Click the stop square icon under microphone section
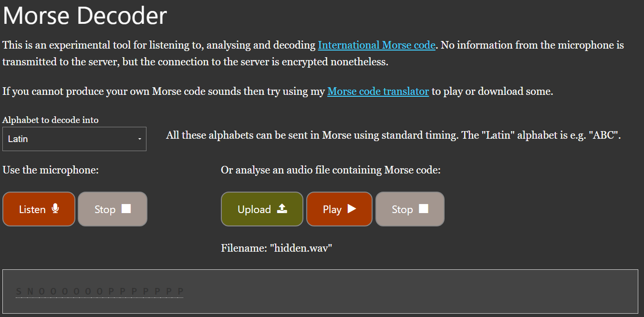Image resolution: width=644 pixels, height=317 pixels. (126, 209)
